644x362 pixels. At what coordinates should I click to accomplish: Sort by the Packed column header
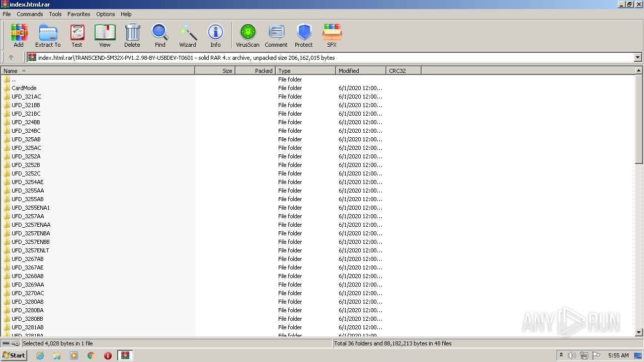pyautogui.click(x=255, y=71)
